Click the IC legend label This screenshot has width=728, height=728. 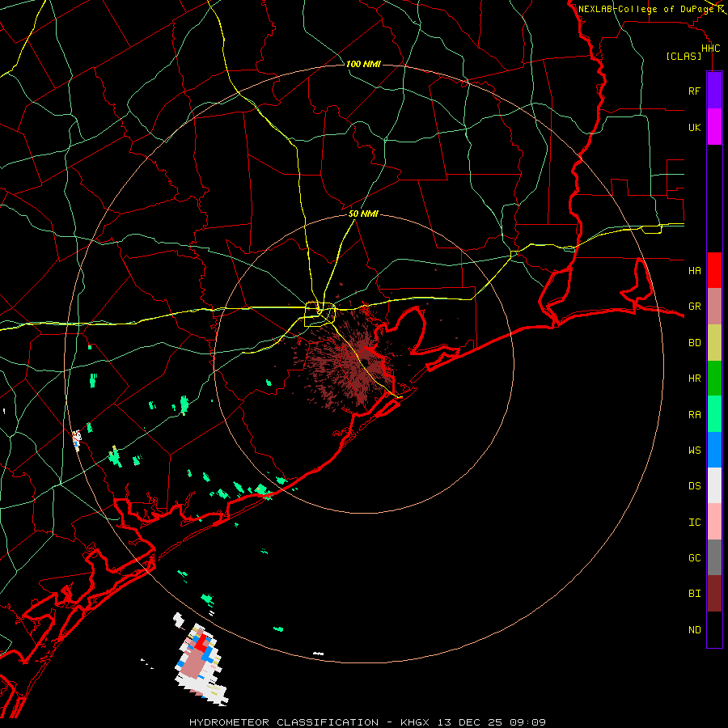tap(694, 522)
